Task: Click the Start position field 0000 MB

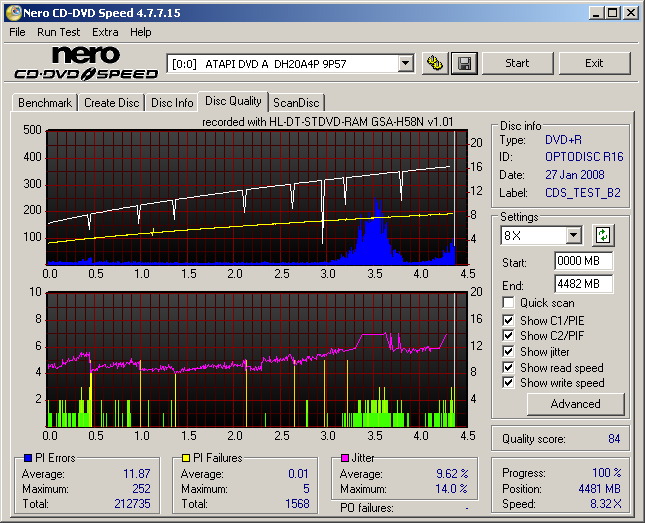Action: point(583,261)
